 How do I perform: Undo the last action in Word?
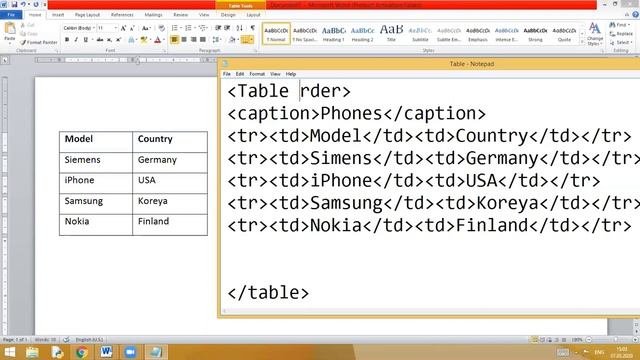[24, 4]
